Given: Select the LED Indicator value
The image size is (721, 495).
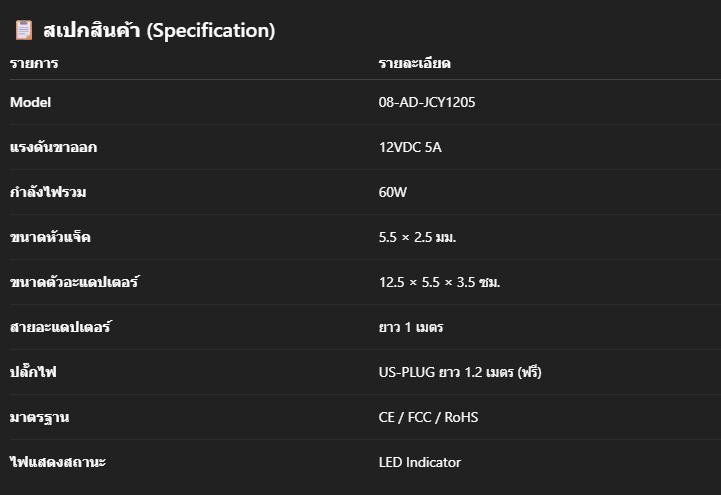Looking at the screenshot, I should pos(419,462).
